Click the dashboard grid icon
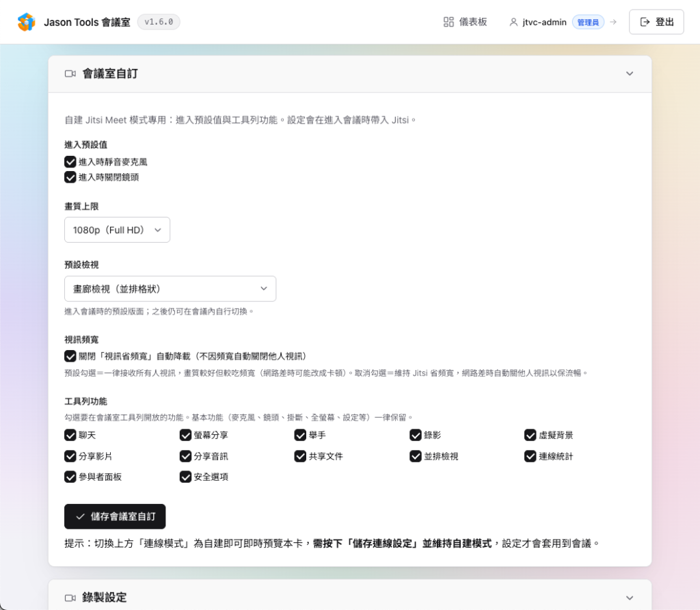The image size is (700, 610). [x=448, y=22]
